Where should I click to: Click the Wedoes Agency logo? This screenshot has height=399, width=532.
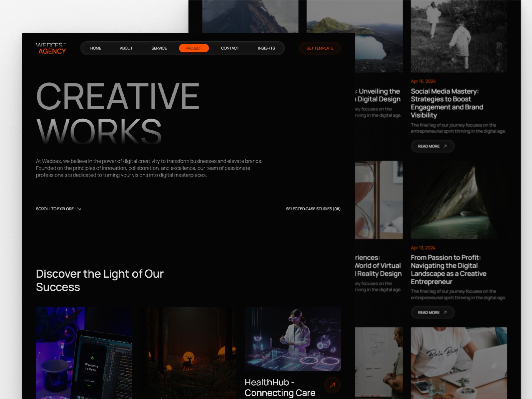tap(52, 48)
